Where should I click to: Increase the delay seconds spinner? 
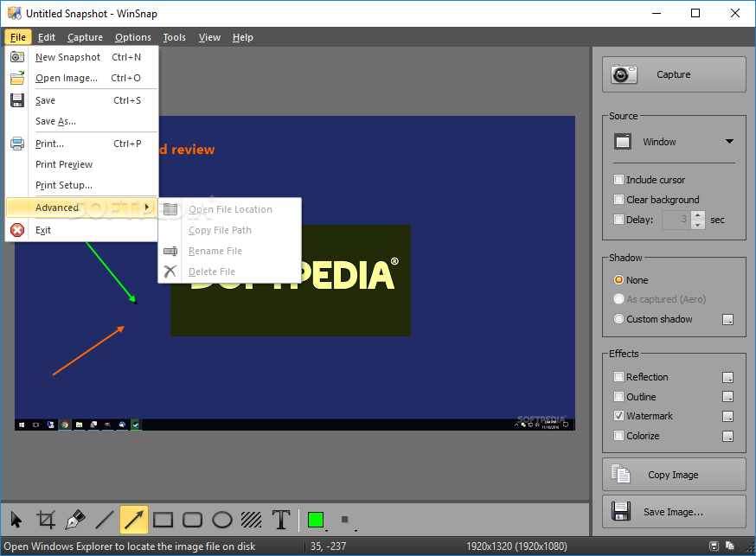click(698, 215)
